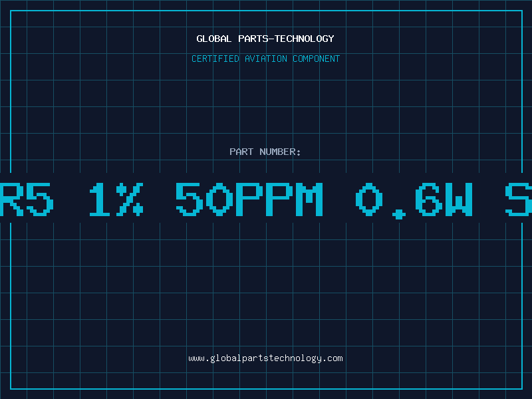Screen dimensions: 532x399
Task: Click the 50PPM part number segment
Action: (249, 199)
